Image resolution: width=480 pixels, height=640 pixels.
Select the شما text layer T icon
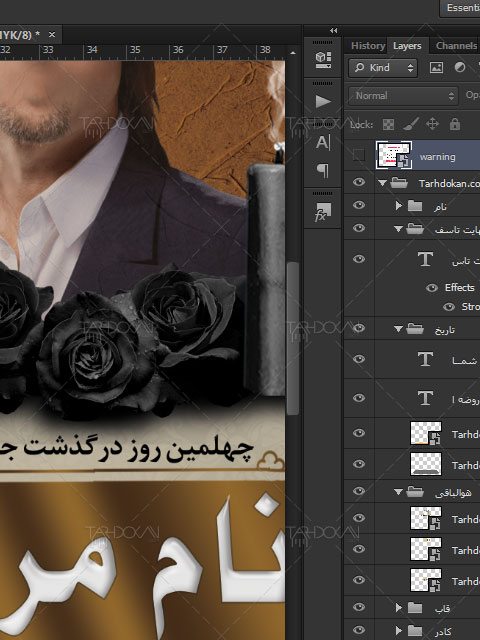[x=425, y=359]
